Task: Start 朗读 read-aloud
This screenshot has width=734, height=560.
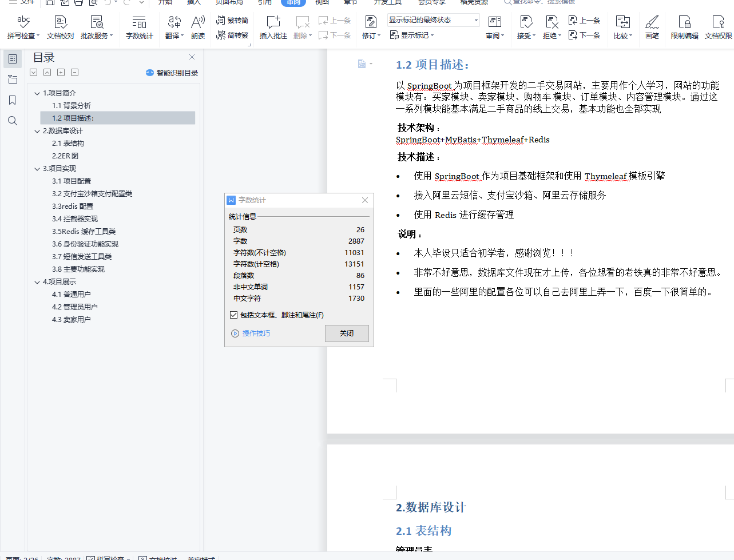Action: click(198, 27)
